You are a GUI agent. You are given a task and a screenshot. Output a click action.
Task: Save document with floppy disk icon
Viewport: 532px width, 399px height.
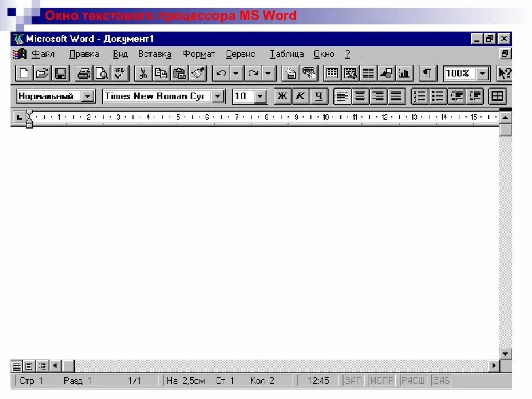[61, 73]
